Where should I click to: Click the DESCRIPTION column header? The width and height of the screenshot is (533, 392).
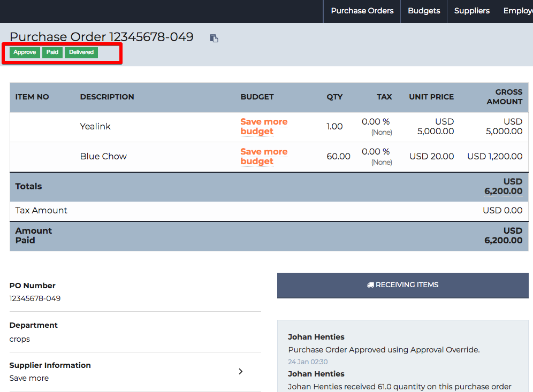pos(107,97)
